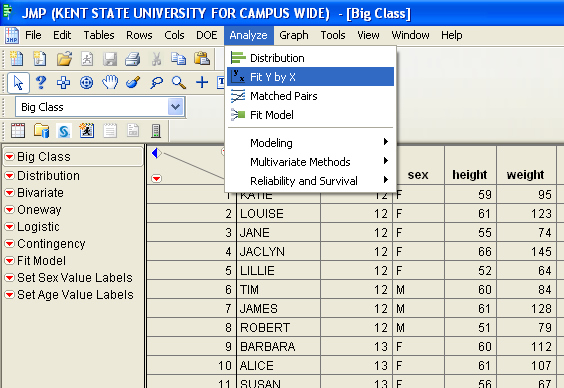Viewport: 564px width, 388px height.
Task: Open red triangle beside Set Sex Value Labels
Action: 10,278
